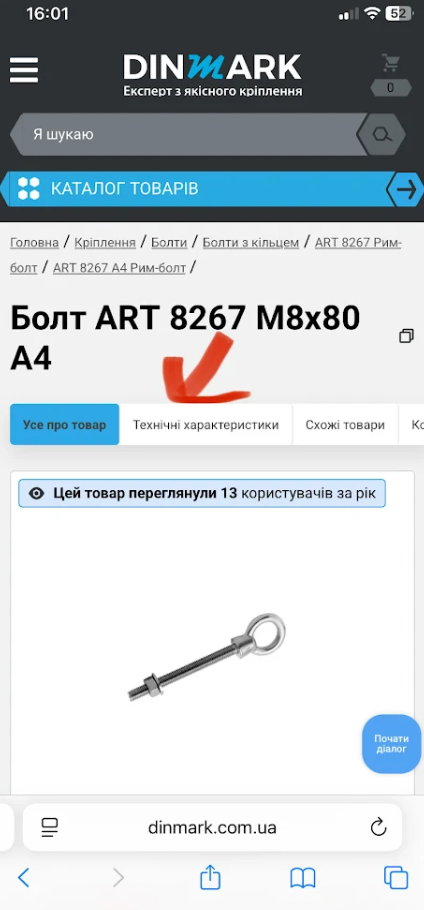Open the shopping cart icon
The image size is (424, 910).
pyautogui.click(x=391, y=63)
